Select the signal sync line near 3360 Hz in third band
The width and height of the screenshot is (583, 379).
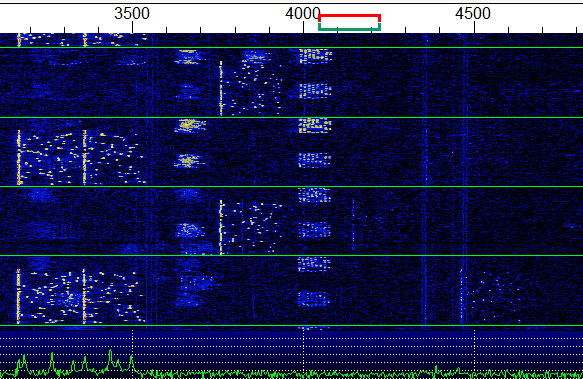tap(85, 157)
